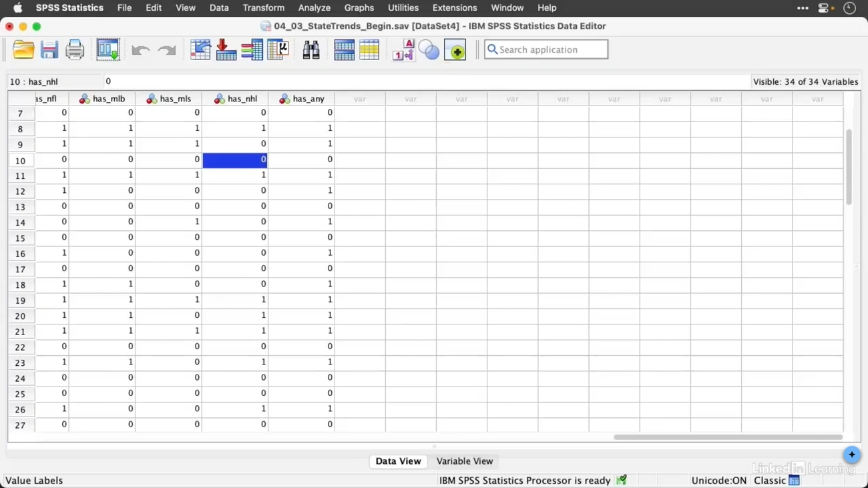This screenshot has width=868, height=488.
Task: Click has_mls cell in row 21
Action: tap(169, 331)
